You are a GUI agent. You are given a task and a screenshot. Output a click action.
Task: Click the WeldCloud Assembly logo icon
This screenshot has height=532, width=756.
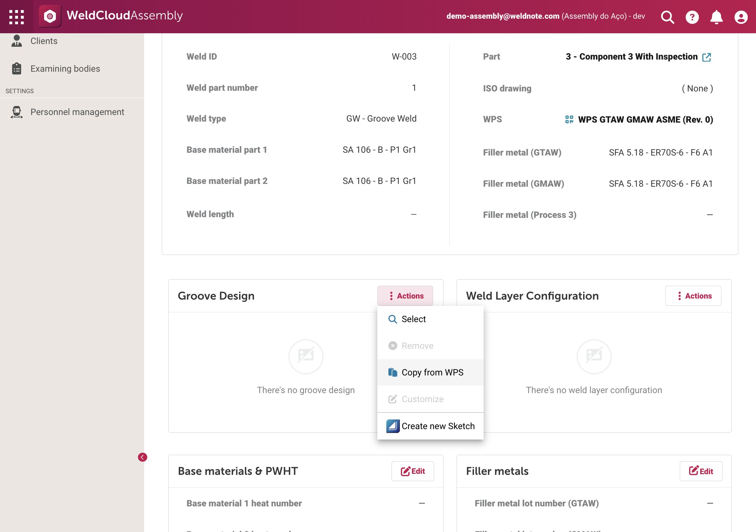(50, 16)
